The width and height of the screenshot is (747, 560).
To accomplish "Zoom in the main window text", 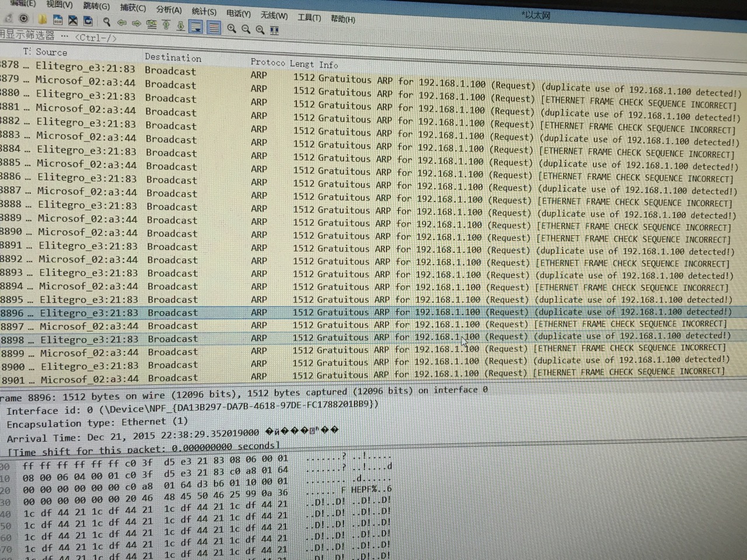I will tap(232, 28).
